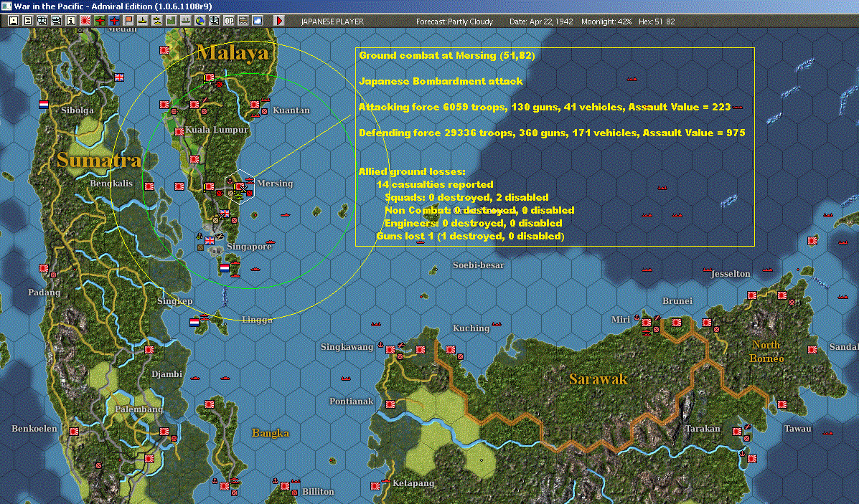Select the Japanese base marker at Kuching
Image resolution: width=859 pixels, height=504 pixels.
click(451, 349)
